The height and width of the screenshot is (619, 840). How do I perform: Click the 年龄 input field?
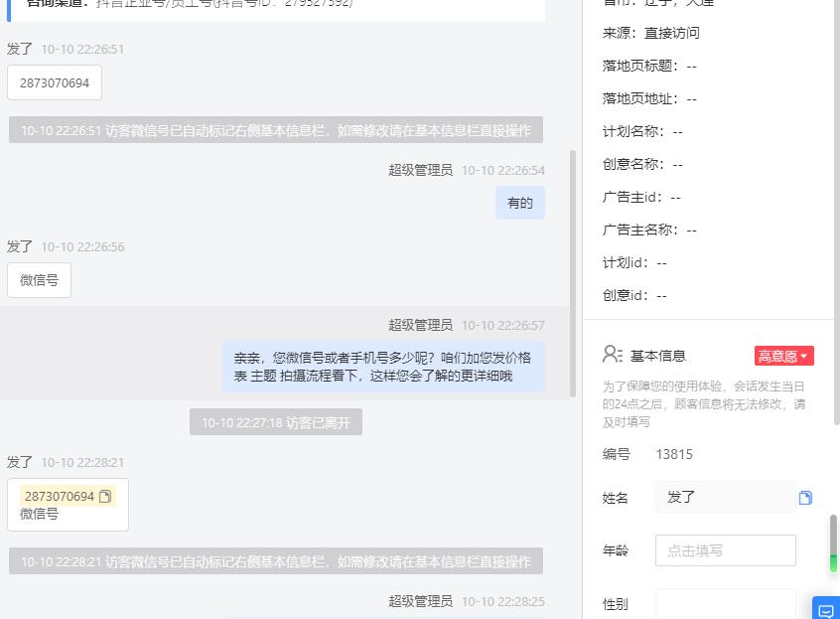click(x=726, y=550)
